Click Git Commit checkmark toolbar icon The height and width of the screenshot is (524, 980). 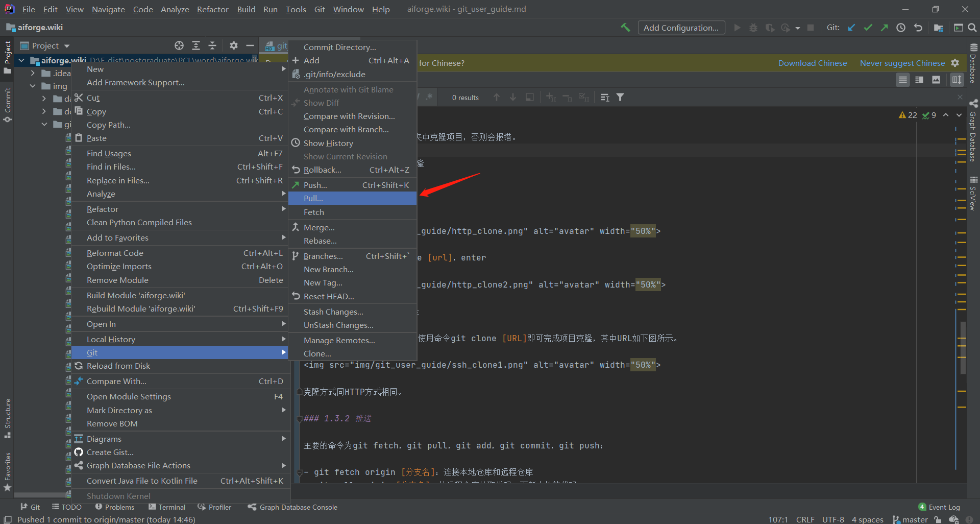[x=868, y=28]
